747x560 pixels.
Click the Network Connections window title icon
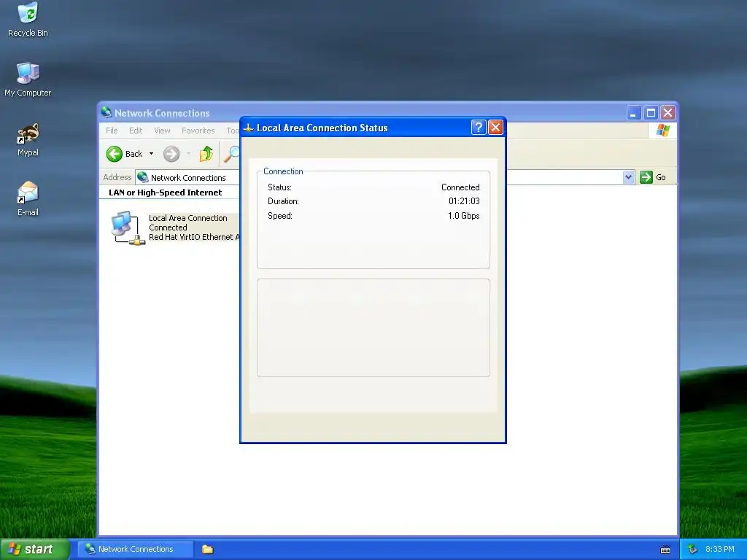pos(107,112)
